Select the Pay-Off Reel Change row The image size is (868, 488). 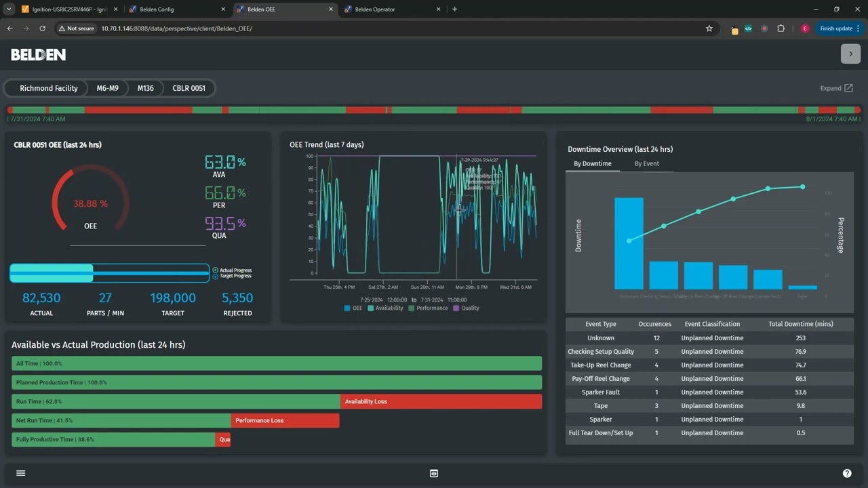709,378
